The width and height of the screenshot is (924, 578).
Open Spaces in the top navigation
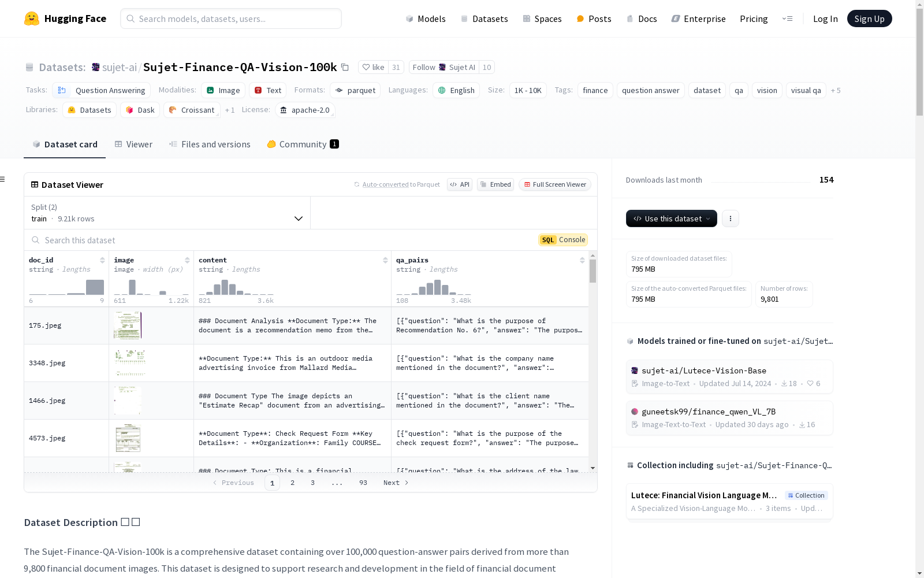[x=542, y=18]
